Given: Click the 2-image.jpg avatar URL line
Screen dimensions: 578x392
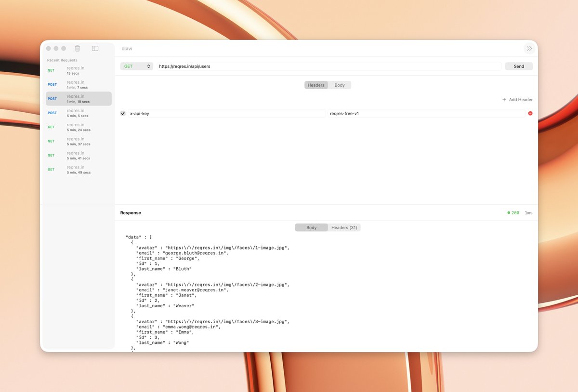Looking at the screenshot, I should click(213, 285).
